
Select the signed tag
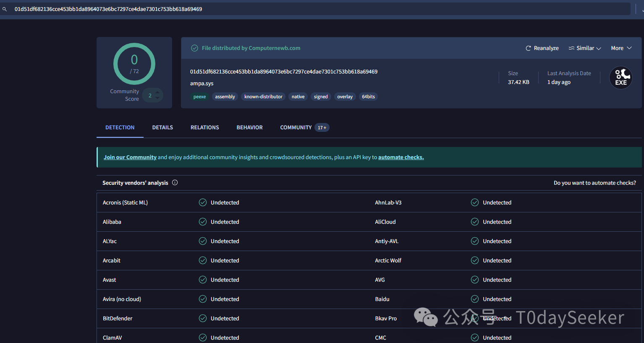pyautogui.click(x=321, y=97)
